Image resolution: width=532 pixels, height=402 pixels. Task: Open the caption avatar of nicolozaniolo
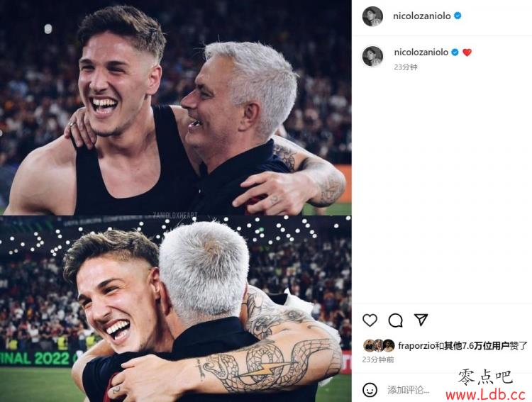[372, 56]
